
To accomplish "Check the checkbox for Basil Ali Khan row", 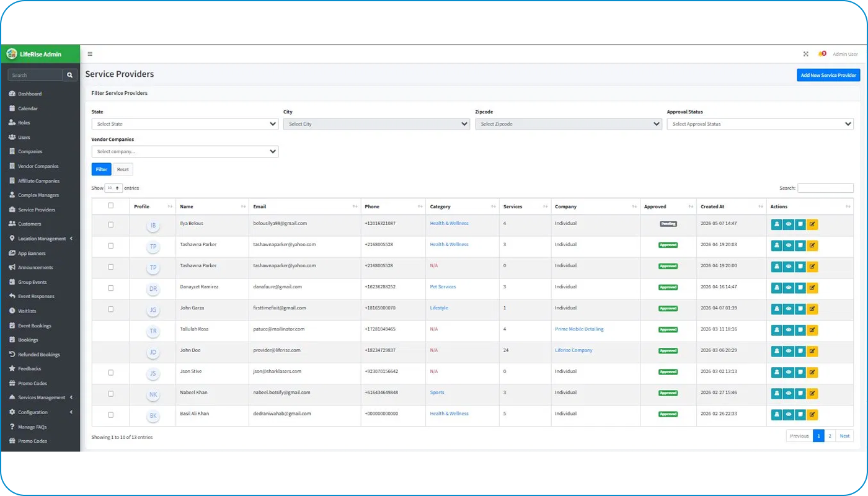I will (x=111, y=414).
